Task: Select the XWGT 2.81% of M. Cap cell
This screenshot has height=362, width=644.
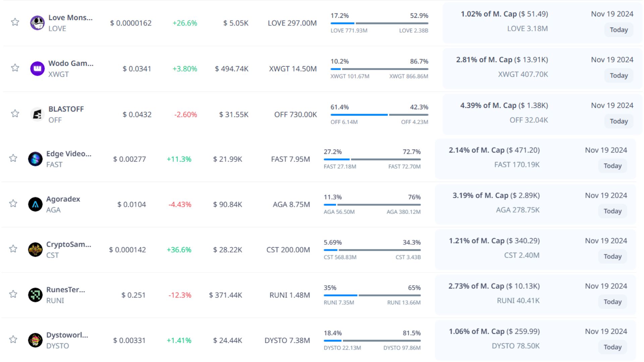Action: click(502, 60)
